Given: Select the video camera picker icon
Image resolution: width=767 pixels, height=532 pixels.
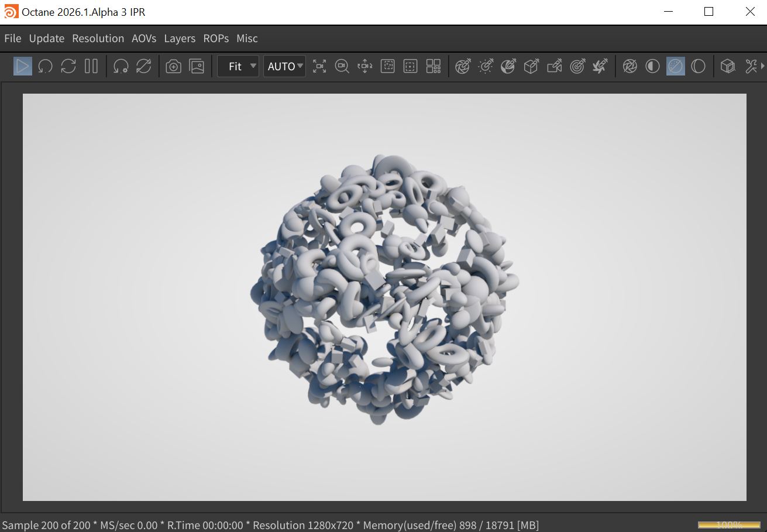Looking at the screenshot, I should click(554, 66).
